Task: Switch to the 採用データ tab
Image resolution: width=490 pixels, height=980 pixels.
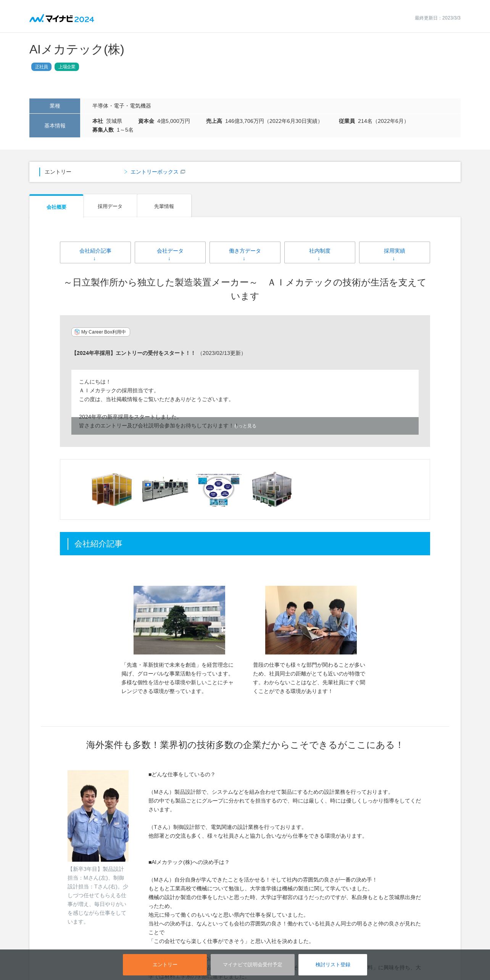Action: 110,206
